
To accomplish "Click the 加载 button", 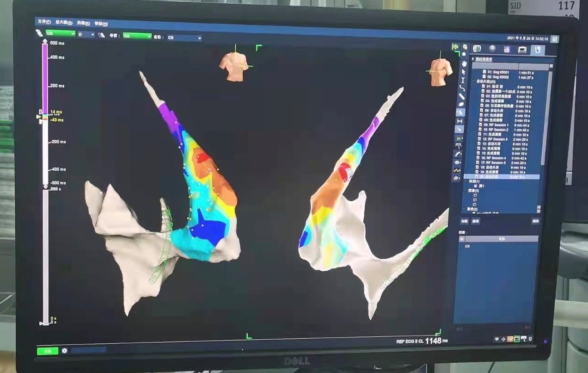I will tap(464, 221).
